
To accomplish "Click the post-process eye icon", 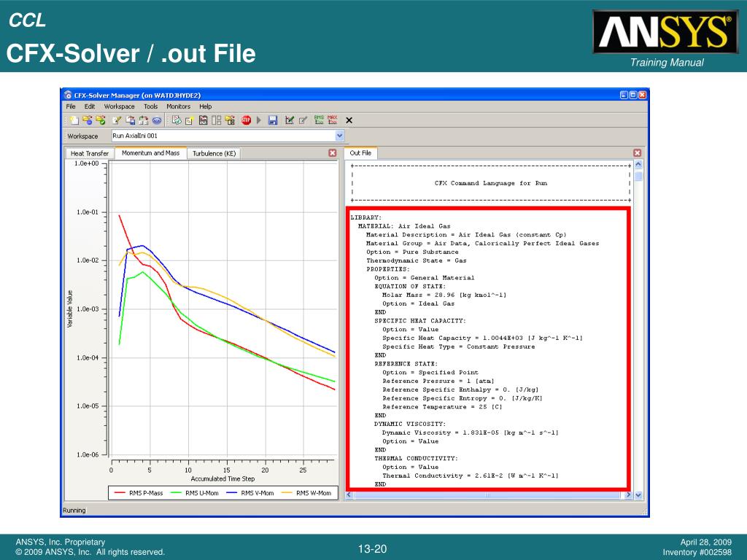I will pyautogui.click(x=157, y=120).
